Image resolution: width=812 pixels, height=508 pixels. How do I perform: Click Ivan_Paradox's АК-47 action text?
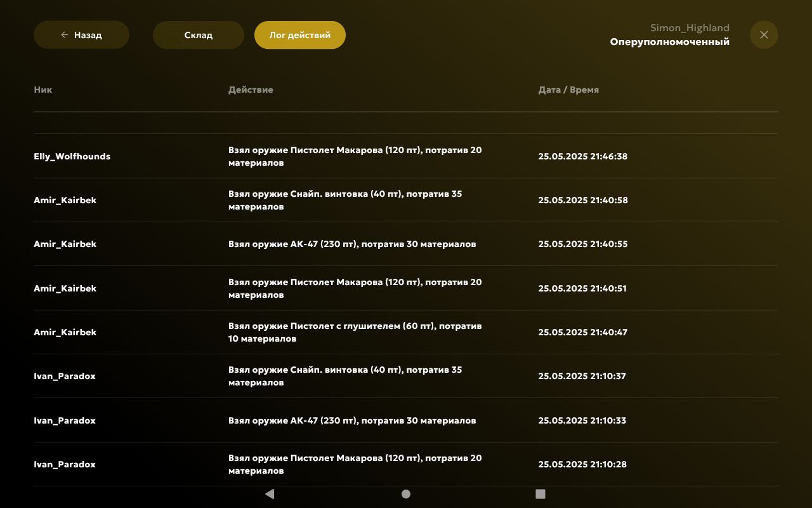coord(352,420)
